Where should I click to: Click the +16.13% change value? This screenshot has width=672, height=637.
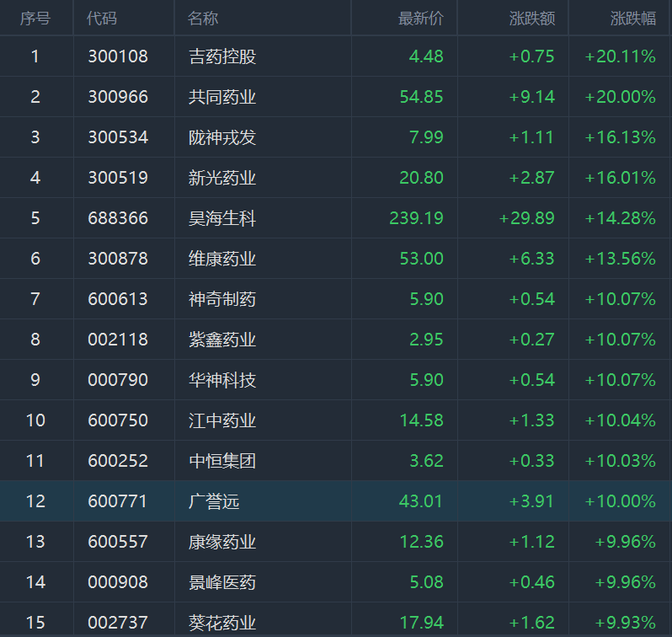[x=620, y=137]
